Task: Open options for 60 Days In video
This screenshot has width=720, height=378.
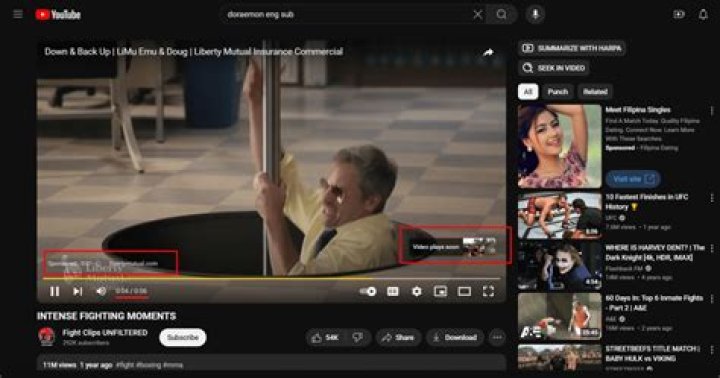Action: coord(712,299)
